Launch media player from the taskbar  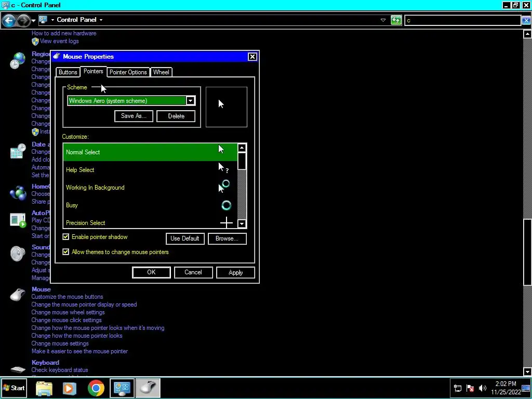[x=69, y=388]
